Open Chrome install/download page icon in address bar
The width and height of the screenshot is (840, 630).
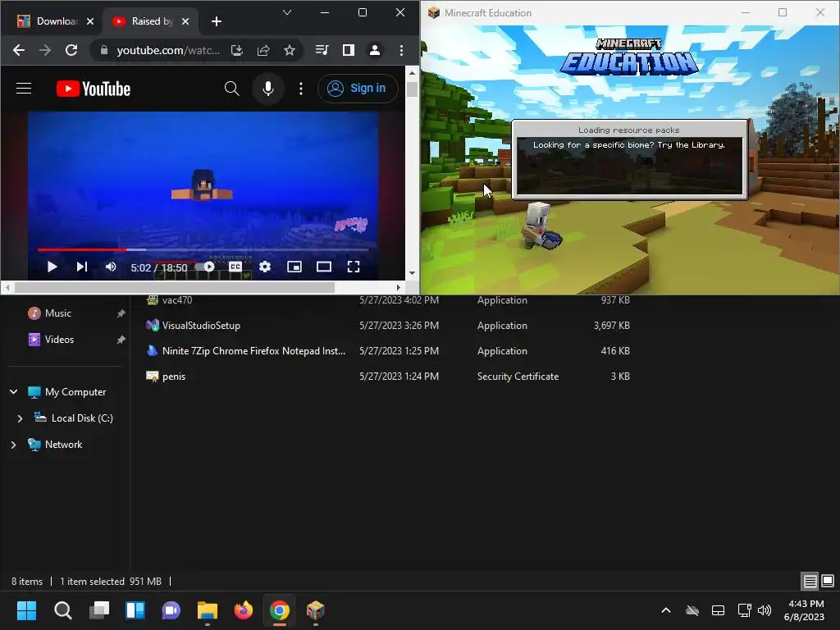[237, 50]
